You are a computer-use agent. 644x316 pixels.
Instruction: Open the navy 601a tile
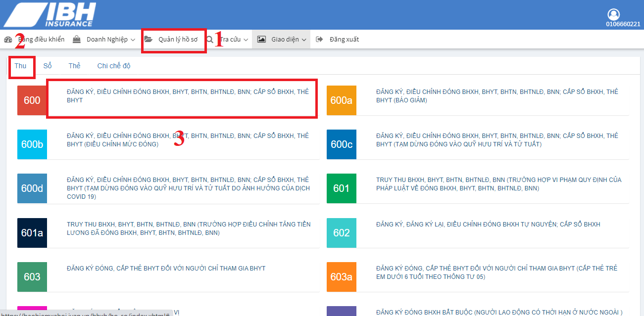(x=32, y=233)
